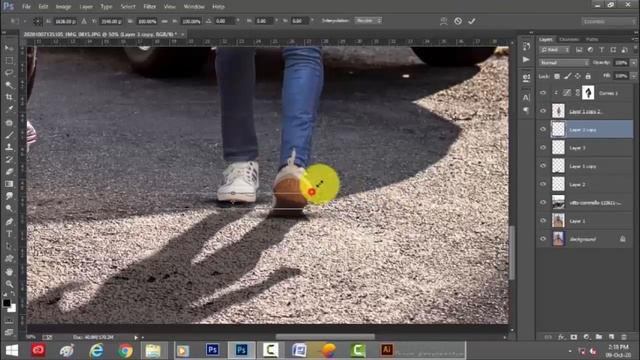Click the Curves 1 layer mask thumbnail

pos(588,93)
